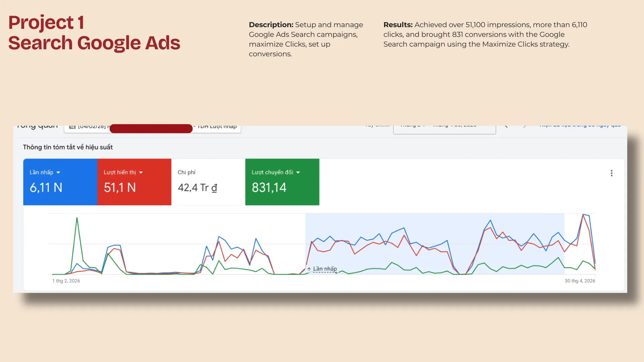Screen dimensions: 644x362
Task: Open the date range picker box
Action: pos(444,130)
